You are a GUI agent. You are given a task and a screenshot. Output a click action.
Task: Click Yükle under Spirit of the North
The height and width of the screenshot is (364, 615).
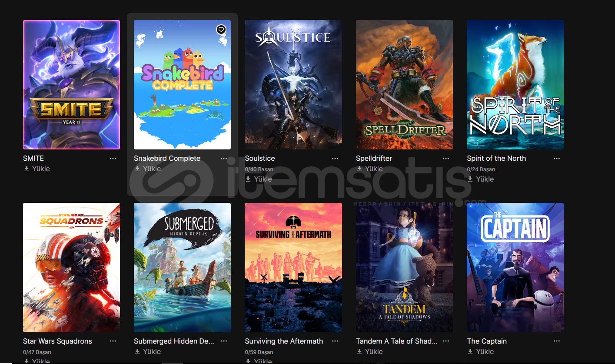point(485,179)
